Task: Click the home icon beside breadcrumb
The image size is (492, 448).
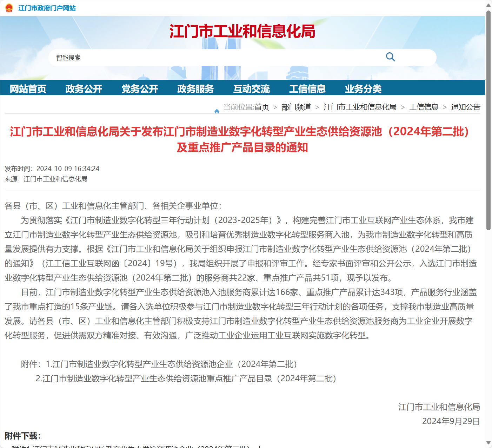Action: point(217,111)
